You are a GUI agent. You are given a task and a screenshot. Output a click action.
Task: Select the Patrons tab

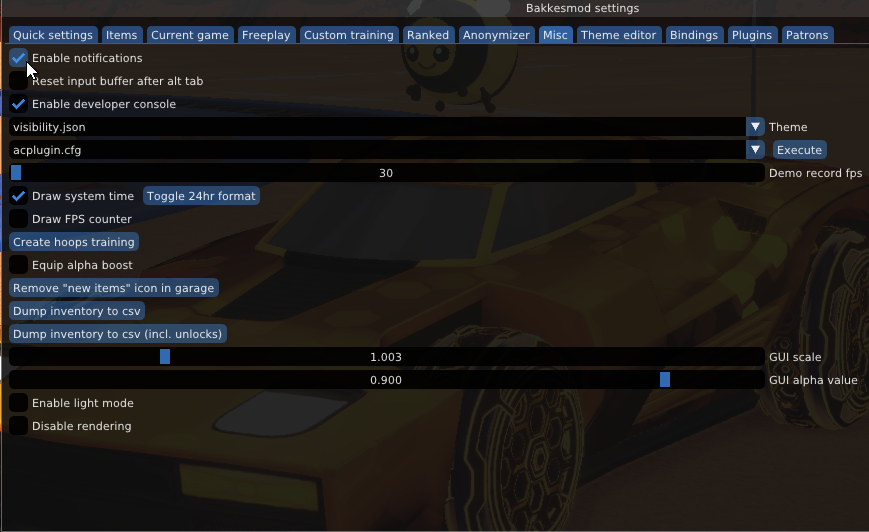point(807,35)
